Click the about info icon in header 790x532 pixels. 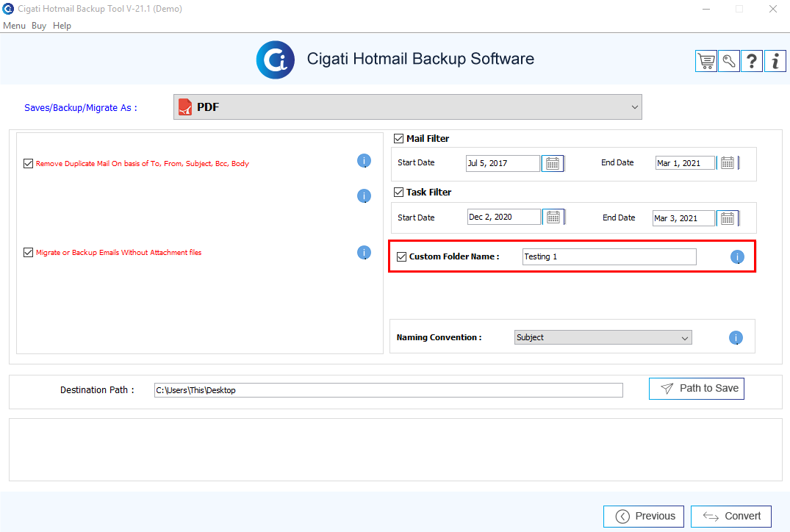coord(775,62)
